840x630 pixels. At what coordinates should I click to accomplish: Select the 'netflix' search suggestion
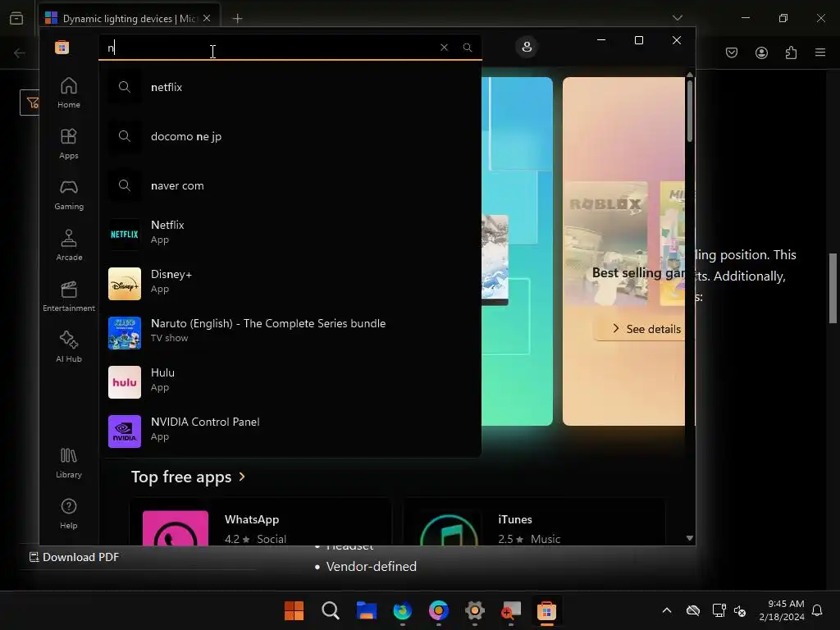(290, 87)
